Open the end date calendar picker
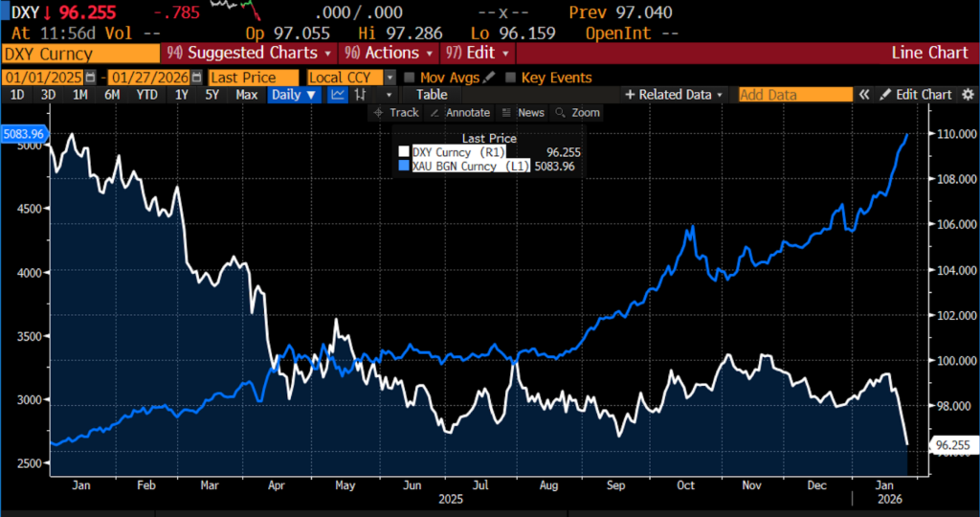This screenshot has width=980, height=517. (196, 78)
